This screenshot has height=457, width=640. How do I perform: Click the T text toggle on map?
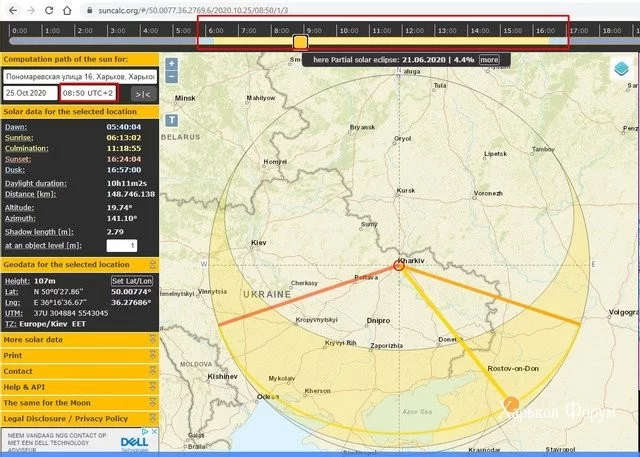[171, 118]
